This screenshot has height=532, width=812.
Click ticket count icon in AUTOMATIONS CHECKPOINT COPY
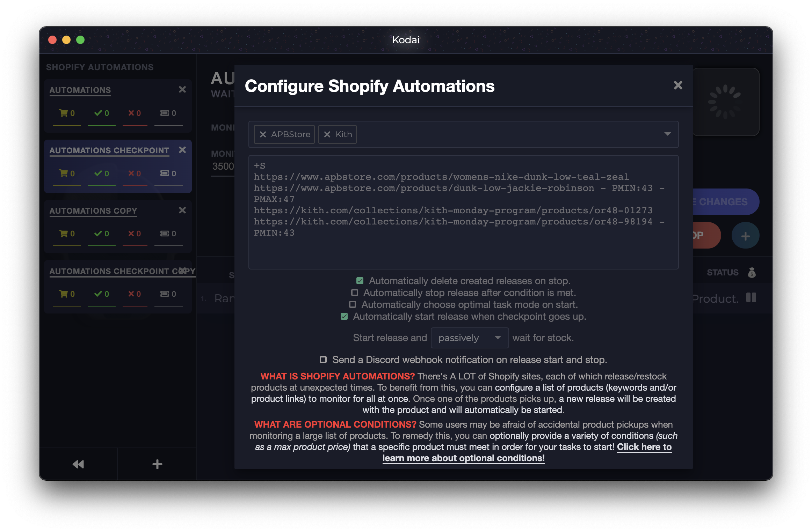pyautogui.click(x=168, y=294)
